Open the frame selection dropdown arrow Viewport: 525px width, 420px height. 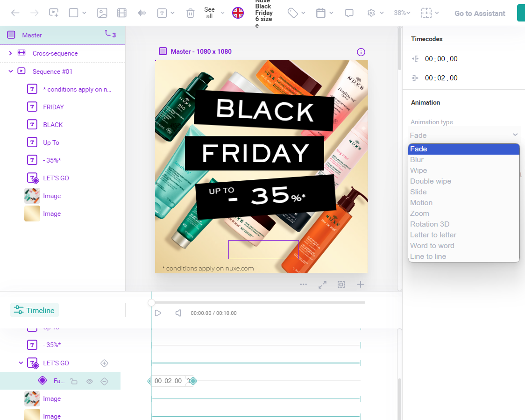(437, 13)
